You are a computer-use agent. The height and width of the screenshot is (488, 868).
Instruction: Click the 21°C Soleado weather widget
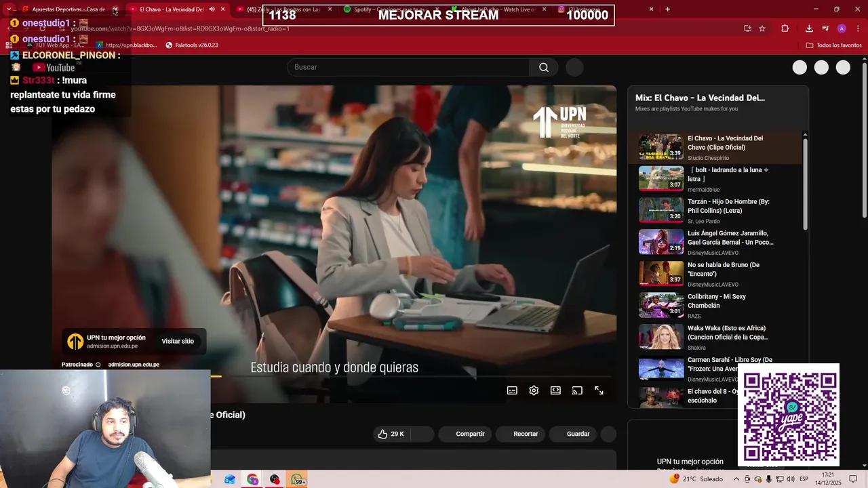coord(696,479)
